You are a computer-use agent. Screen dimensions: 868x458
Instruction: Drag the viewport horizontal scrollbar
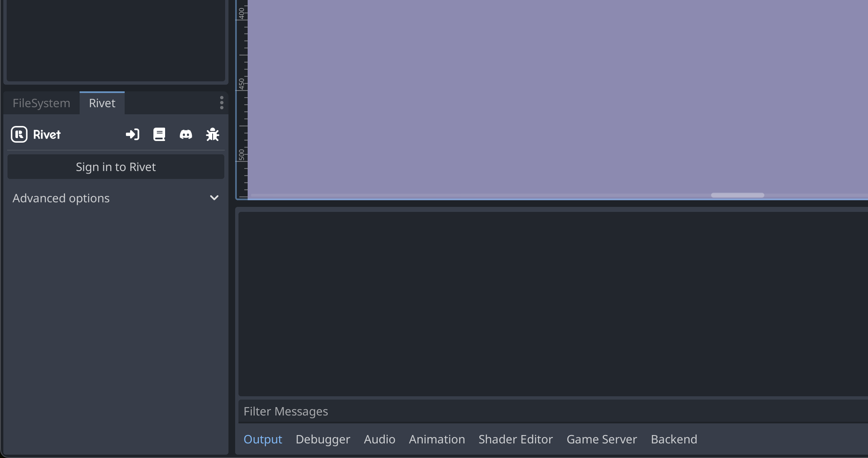coord(737,195)
